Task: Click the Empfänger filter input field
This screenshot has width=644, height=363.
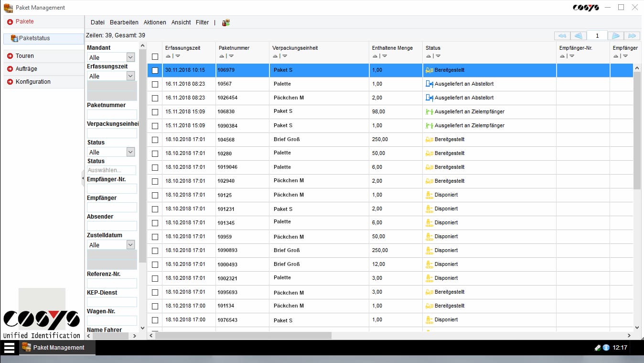Action: [x=111, y=207]
